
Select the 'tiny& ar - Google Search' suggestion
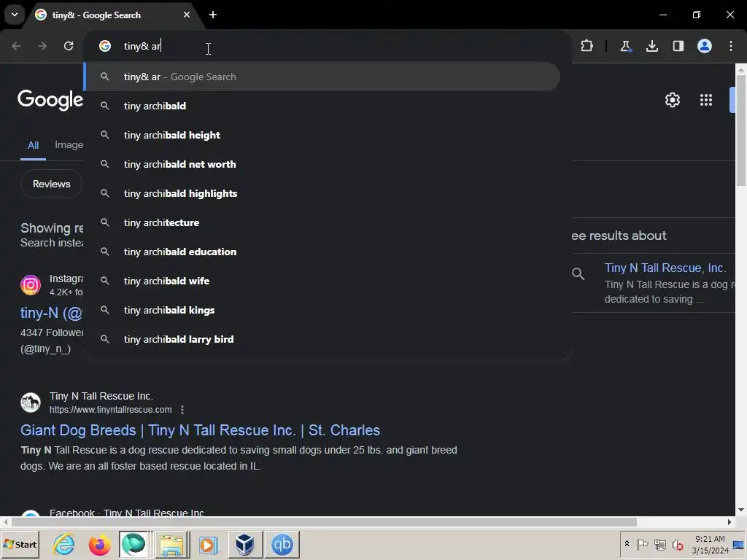click(322, 77)
